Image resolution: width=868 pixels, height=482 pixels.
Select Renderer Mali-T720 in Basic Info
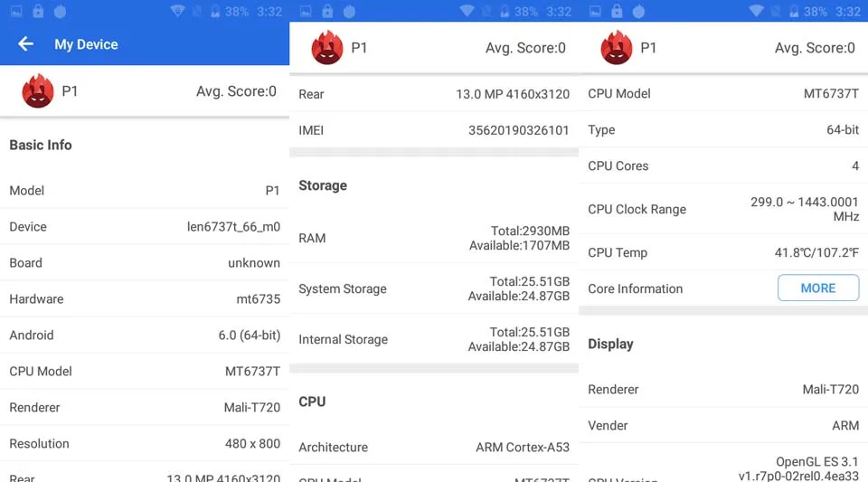(252, 407)
